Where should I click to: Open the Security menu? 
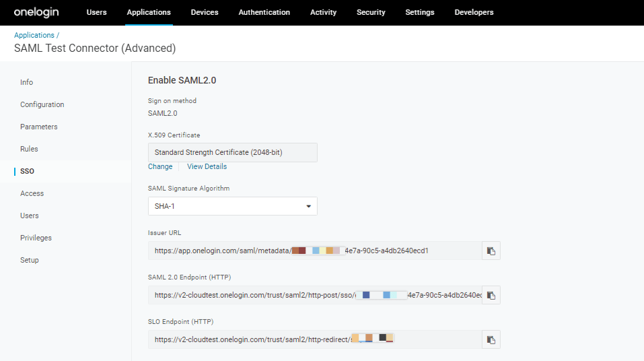click(x=371, y=12)
